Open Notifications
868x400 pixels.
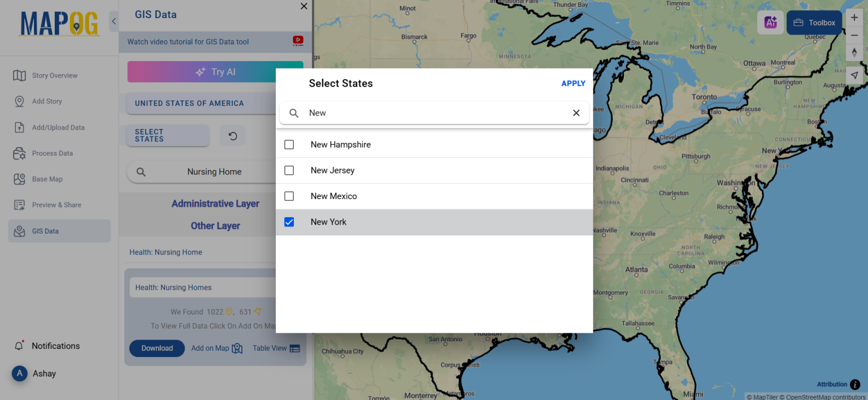(55, 346)
